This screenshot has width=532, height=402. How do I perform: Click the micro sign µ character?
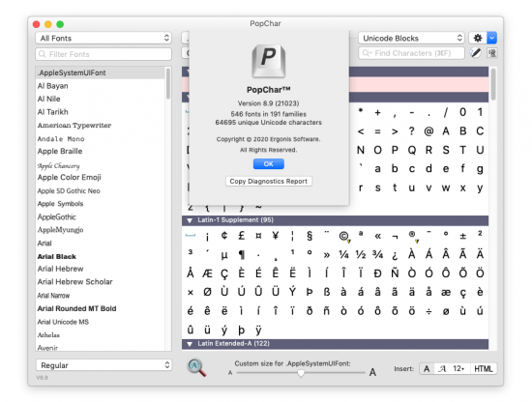[224, 255]
